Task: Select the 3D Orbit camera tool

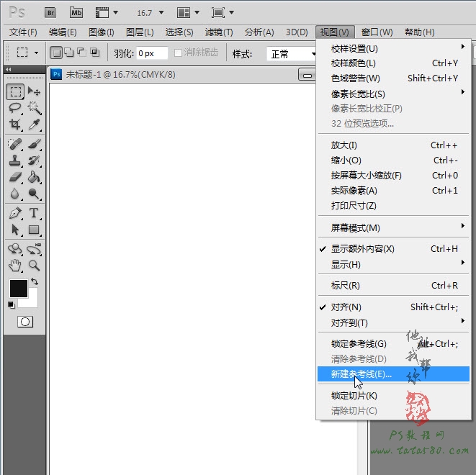Action: point(34,249)
